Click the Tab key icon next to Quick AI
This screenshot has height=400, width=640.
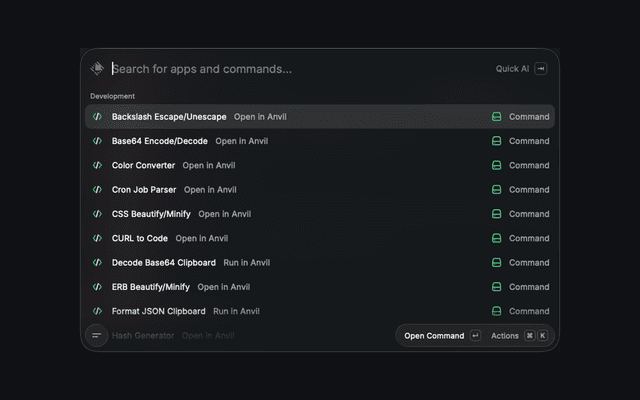pos(541,69)
